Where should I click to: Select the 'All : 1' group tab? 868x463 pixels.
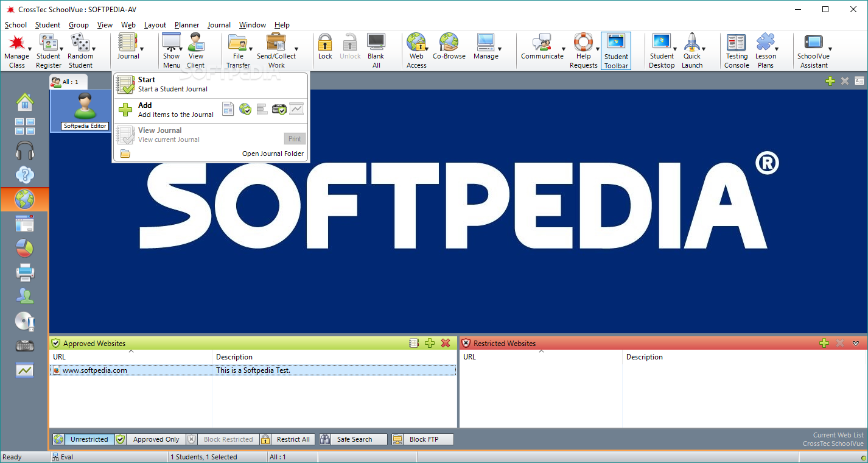(68, 82)
